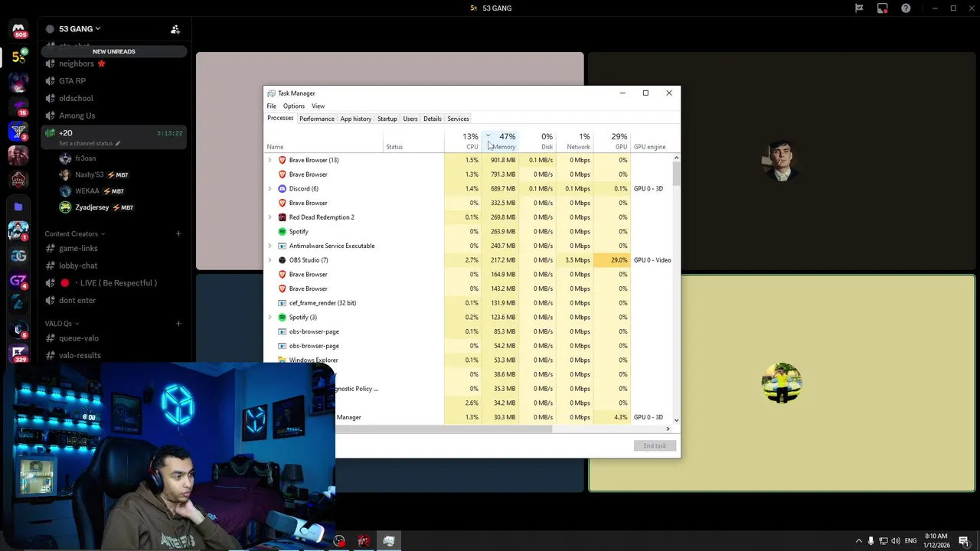
Task: Click the neighbors voice channel speaker icon
Action: pyautogui.click(x=51, y=64)
